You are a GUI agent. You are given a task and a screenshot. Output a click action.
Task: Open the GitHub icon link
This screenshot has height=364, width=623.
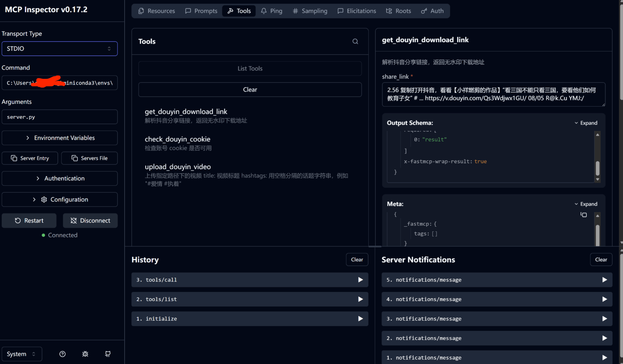pos(108,354)
